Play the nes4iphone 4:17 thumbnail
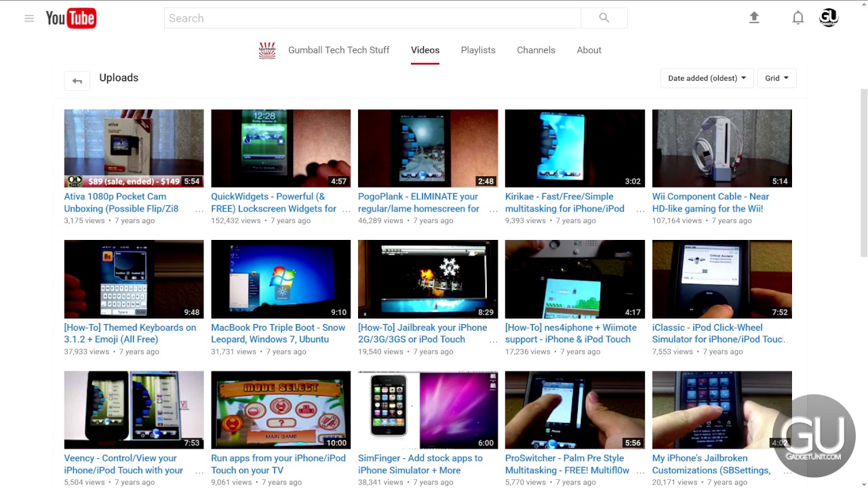The width and height of the screenshot is (868, 488). point(575,279)
